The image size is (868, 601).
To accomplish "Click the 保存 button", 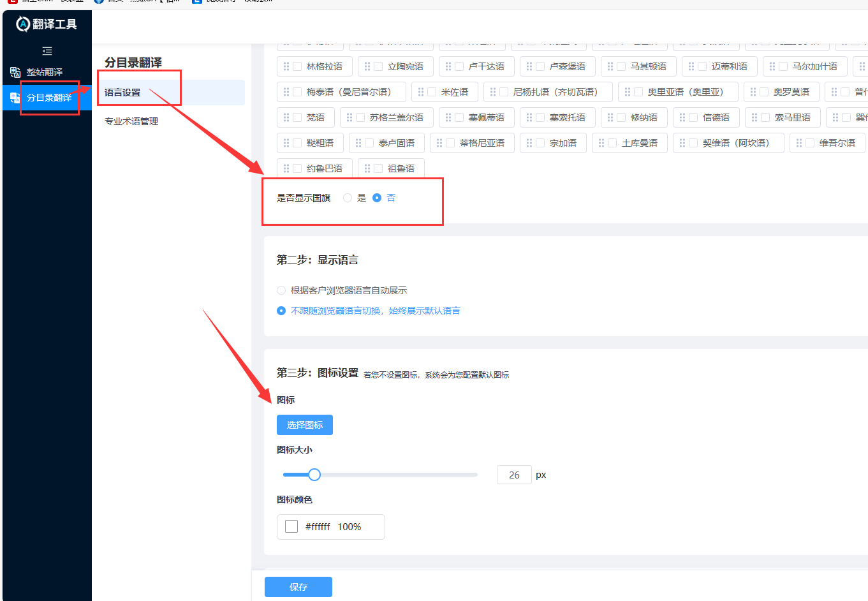I will [x=298, y=587].
